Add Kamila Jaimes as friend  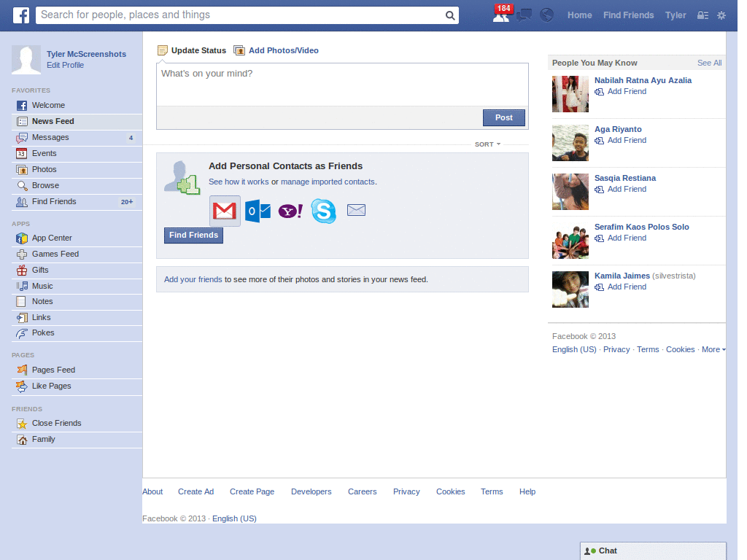[621, 287]
